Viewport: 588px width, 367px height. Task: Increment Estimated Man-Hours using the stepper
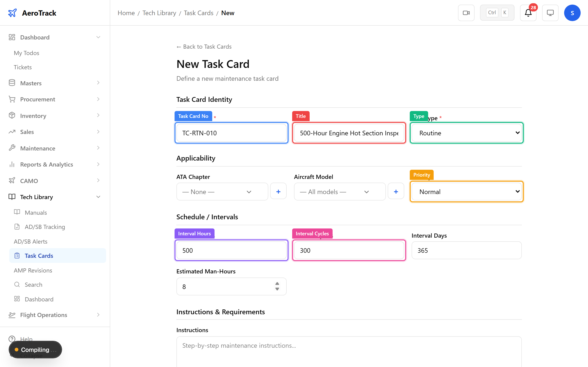[x=277, y=284]
